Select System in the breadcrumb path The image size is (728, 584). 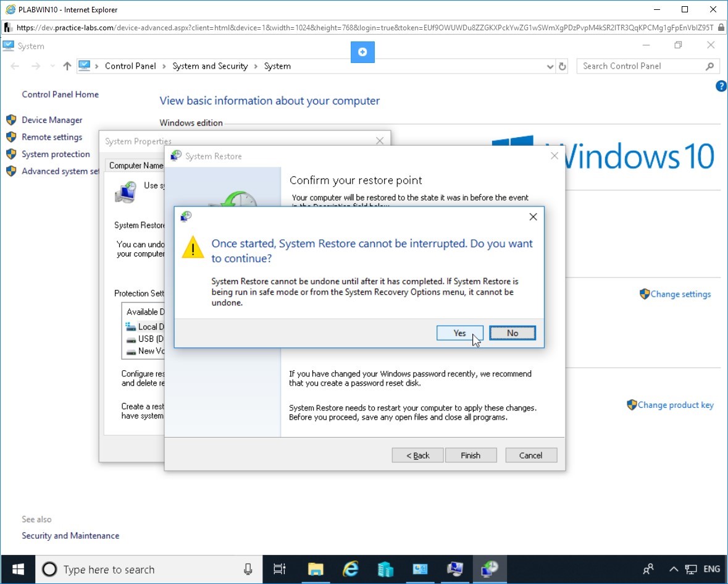coord(278,67)
